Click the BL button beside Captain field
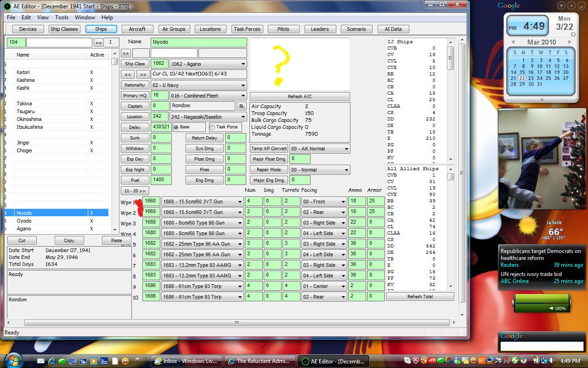The width and height of the screenshot is (588, 368). point(242,106)
